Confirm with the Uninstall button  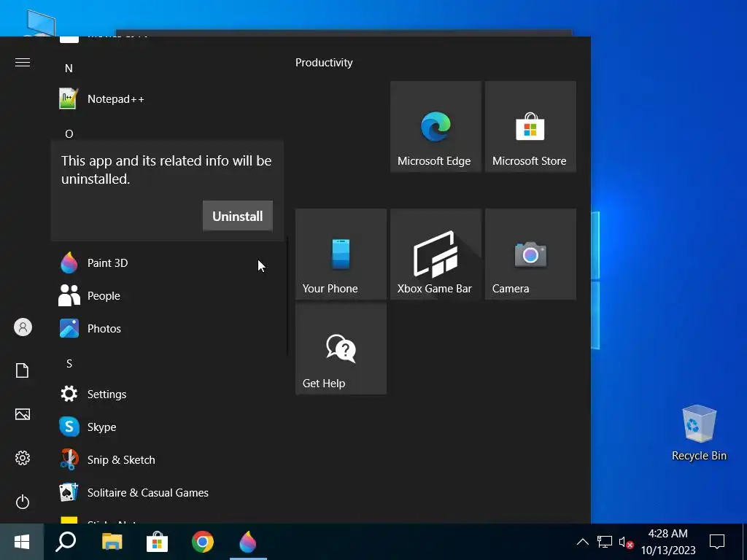click(x=238, y=216)
